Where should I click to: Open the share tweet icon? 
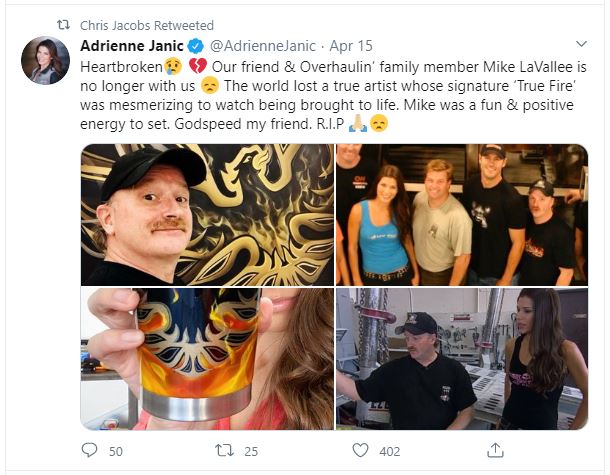coord(492,451)
